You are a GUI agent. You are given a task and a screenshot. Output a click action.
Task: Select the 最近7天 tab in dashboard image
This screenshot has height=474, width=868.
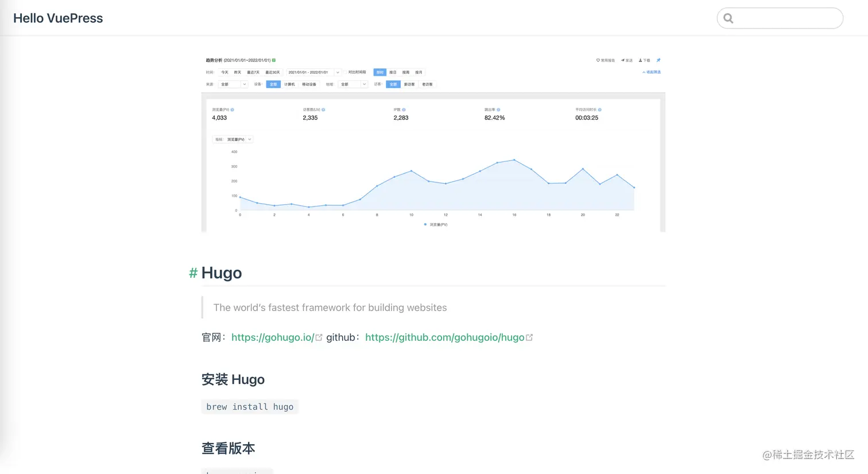pyautogui.click(x=253, y=72)
